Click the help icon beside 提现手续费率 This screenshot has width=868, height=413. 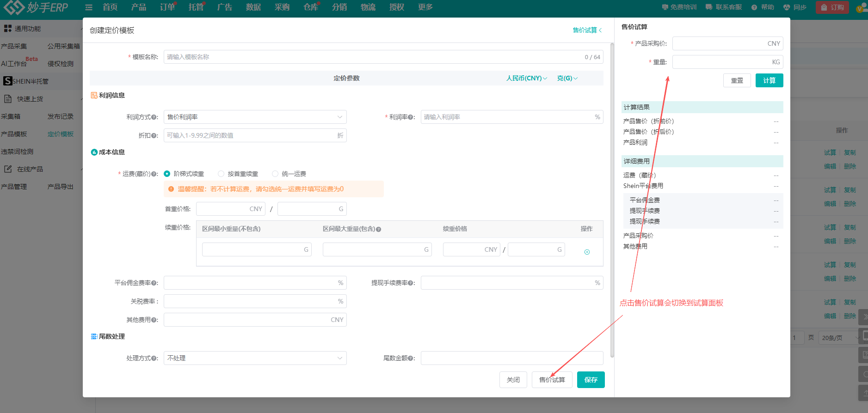coord(411,283)
